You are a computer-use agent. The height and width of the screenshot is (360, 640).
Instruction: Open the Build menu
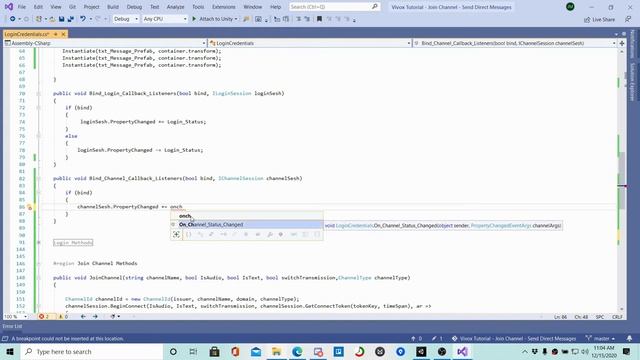[113, 7]
